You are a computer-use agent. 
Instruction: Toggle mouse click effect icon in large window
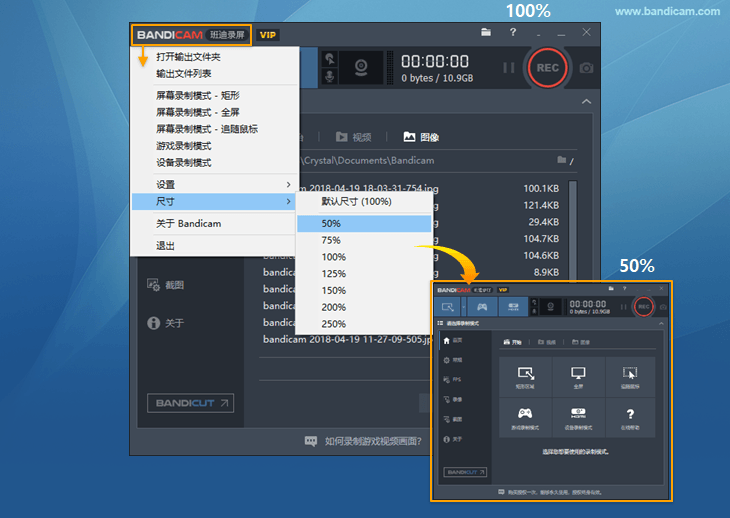coord(330,59)
